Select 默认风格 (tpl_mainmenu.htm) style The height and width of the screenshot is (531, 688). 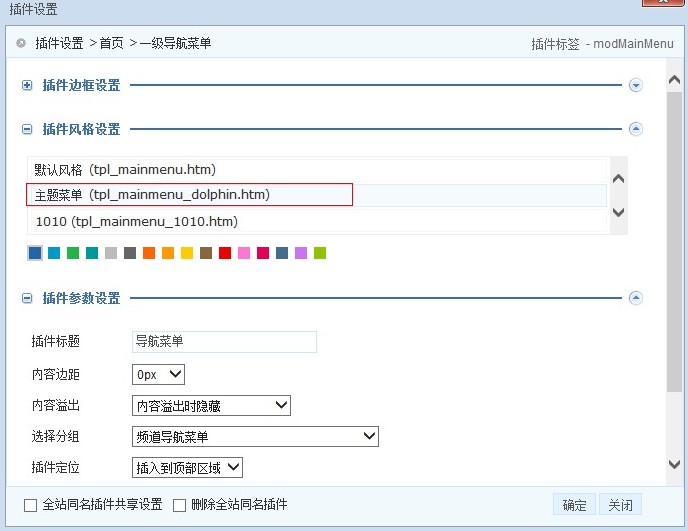(x=125, y=169)
